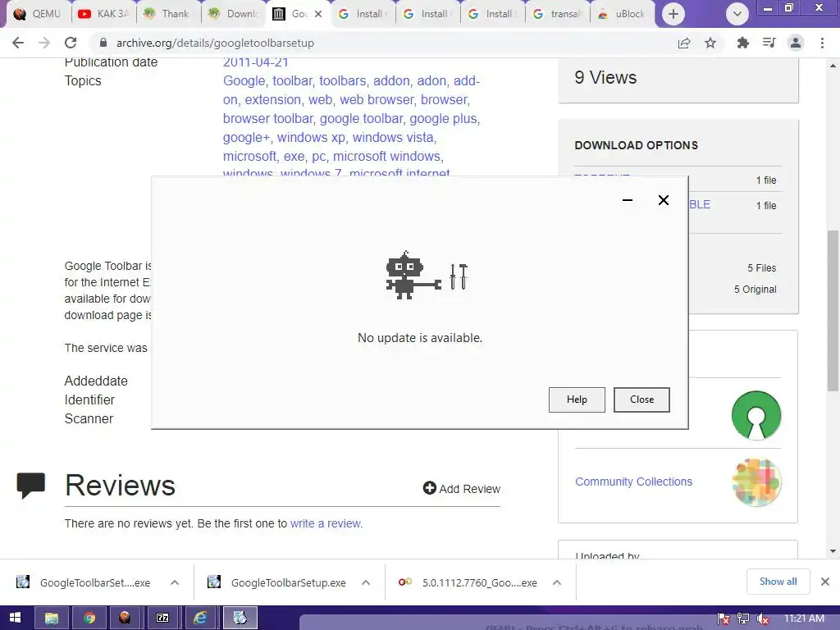Expand options for first GoogleToolbarSet....exe download
This screenshot has width=840, height=630.
coord(175,582)
